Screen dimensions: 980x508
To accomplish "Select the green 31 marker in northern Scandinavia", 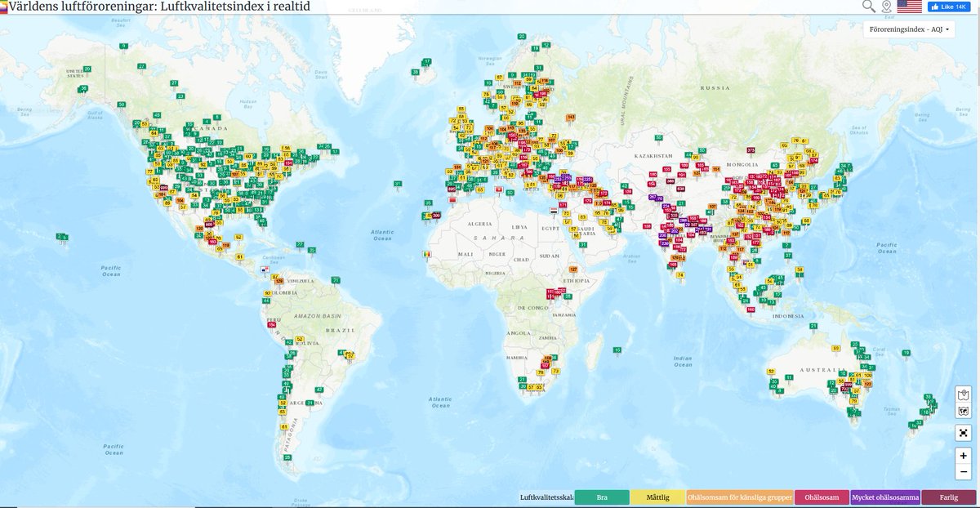I will pyautogui.click(x=537, y=67).
